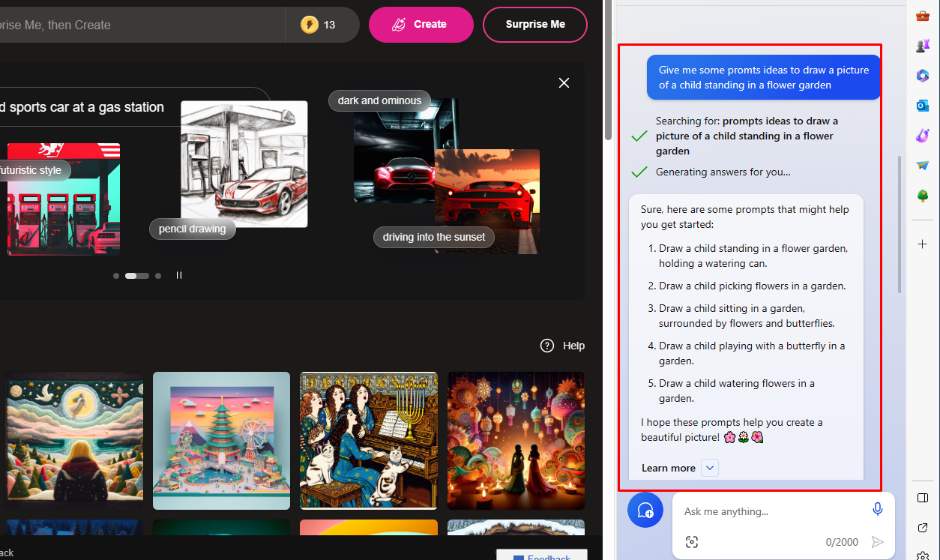Screen dimensions: 940x560
Task: Click the 'Learn more' label
Action: click(668, 468)
